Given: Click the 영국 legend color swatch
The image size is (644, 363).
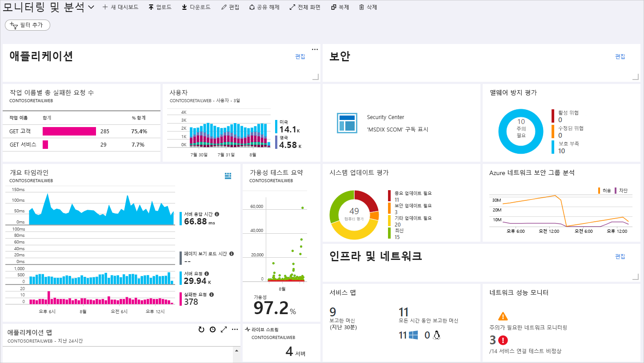Looking at the screenshot, I should 276,142.
